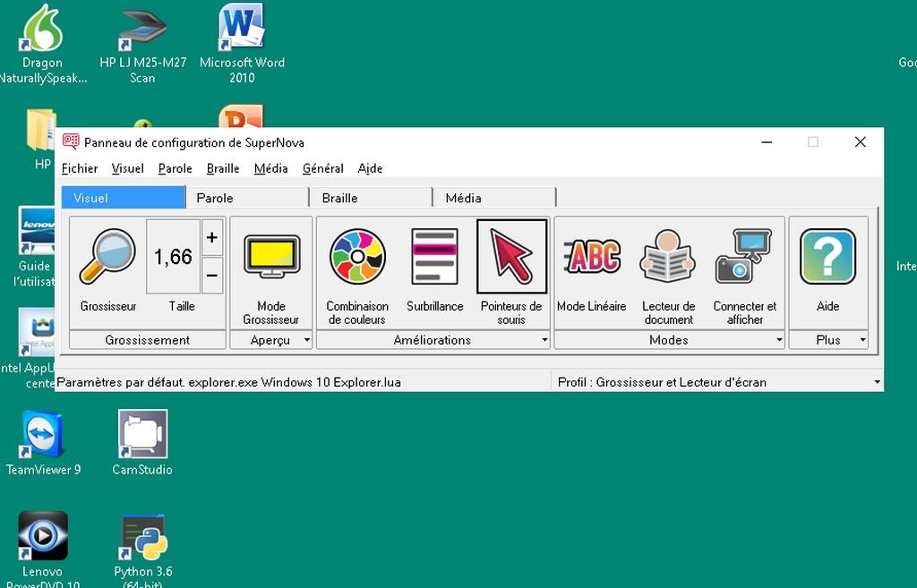The width and height of the screenshot is (917, 588).
Task: Open Mode Grossisseur monitor icon
Action: pos(271,257)
